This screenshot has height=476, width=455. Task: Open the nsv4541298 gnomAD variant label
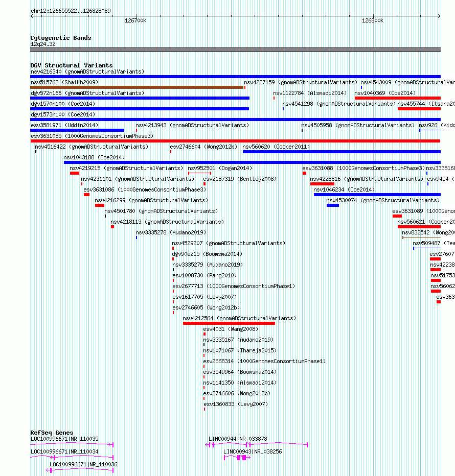(x=339, y=104)
